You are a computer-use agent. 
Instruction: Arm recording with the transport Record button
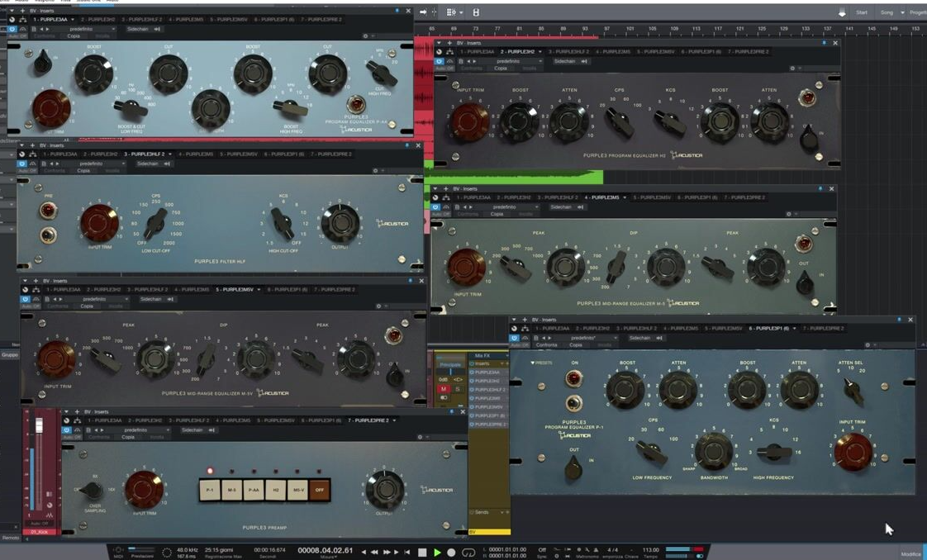pos(451,553)
